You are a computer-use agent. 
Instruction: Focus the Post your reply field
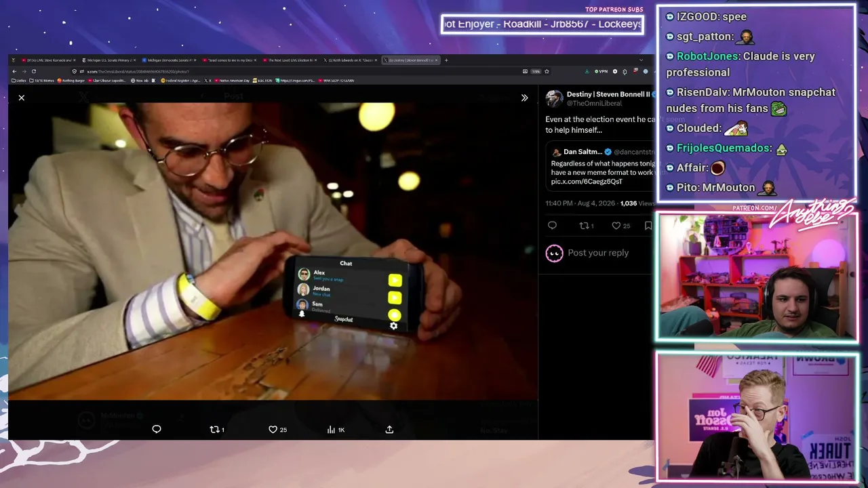tap(598, 253)
